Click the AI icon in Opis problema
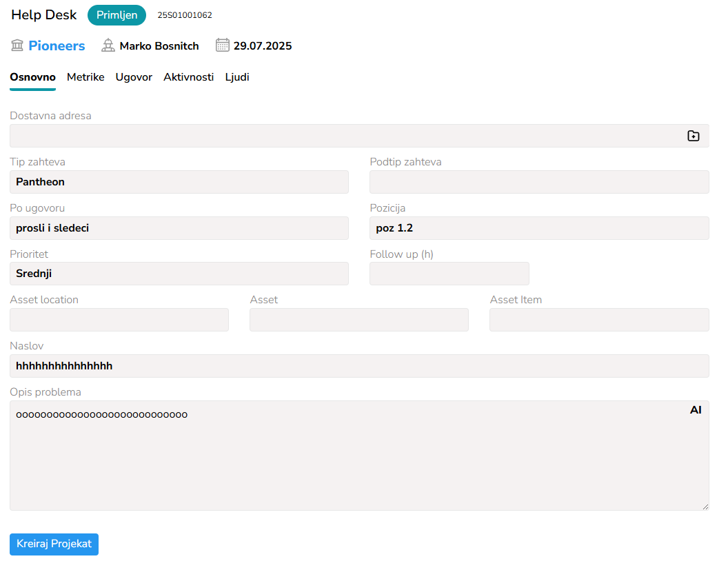Image resolution: width=728 pixels, height=561 pixels. coord(696,410)
